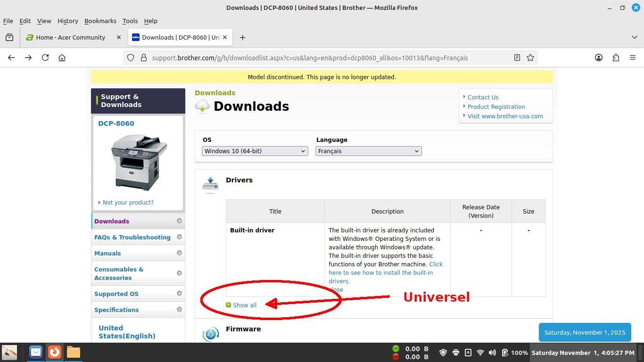Screen dimensions: 644x362
Task: Open Supported OS sidebar item
Action: tap(138, 294)
